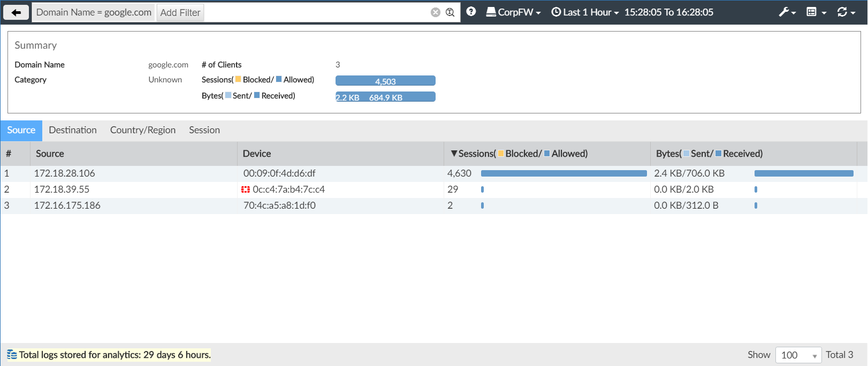Click the 0.0 KB/2.0 KB bytes value
868x366 pixels.
(684, 189)
